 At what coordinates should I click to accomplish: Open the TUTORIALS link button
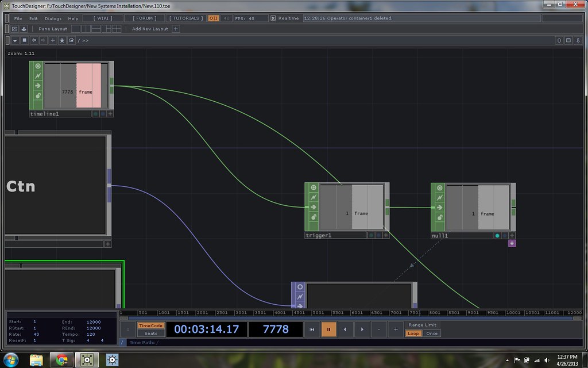[187, 18]
